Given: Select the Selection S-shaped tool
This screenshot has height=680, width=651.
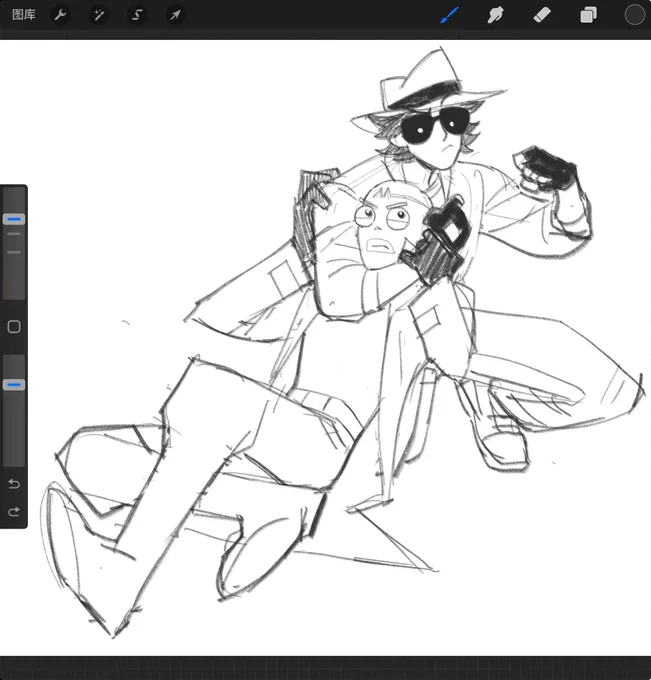Looking at the screenshot, I should point(137,15).
